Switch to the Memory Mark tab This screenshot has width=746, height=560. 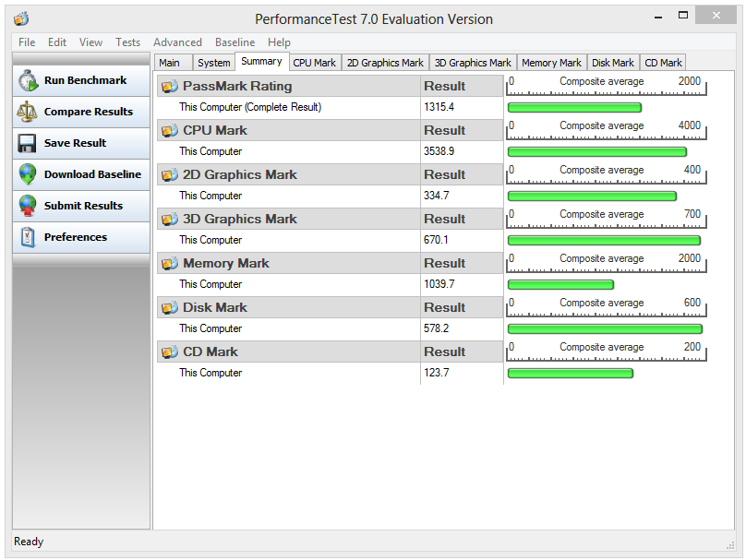[551, 63]
